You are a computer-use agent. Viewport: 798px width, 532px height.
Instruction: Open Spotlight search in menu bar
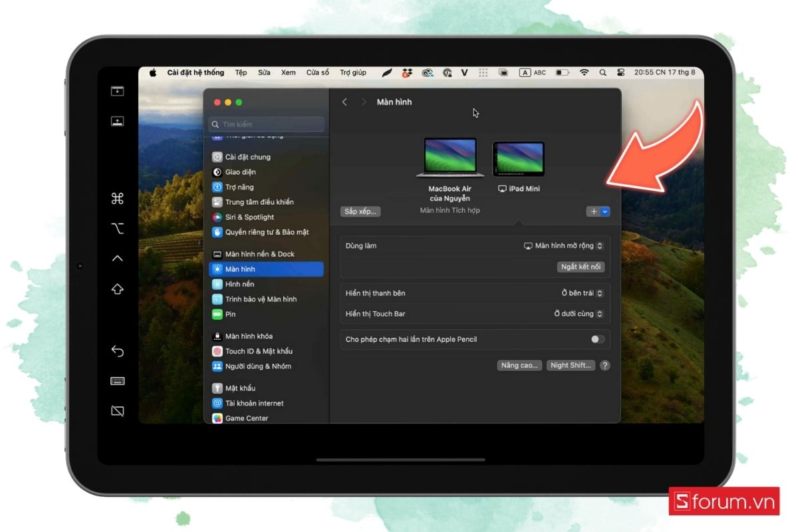click(603, 72)
